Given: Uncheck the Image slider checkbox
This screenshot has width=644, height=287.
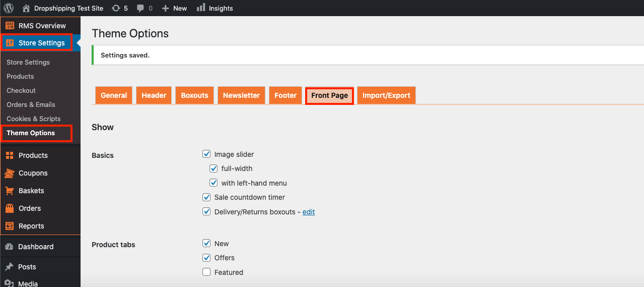Looking at the screenshot, I should pyautogui.click(x=206, y=154).
